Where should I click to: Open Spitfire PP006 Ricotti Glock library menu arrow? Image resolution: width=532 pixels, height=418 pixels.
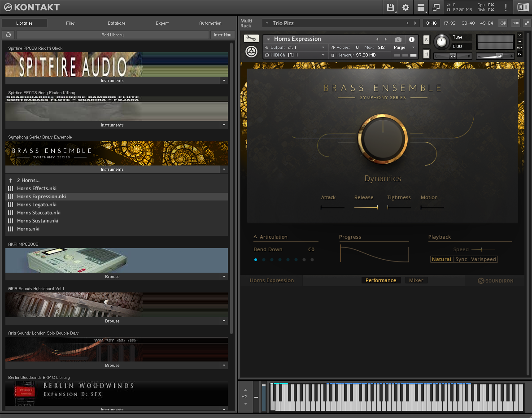(x=224, y=80)
